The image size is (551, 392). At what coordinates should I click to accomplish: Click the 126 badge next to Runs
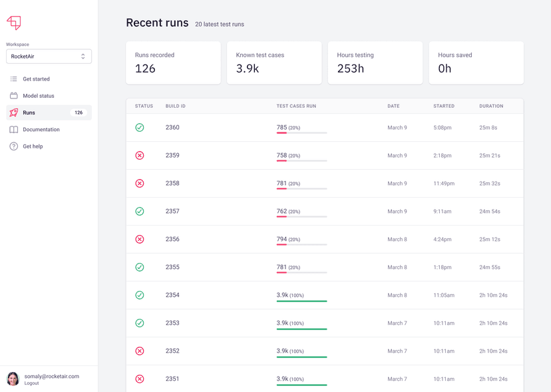[x=79, y=112]
